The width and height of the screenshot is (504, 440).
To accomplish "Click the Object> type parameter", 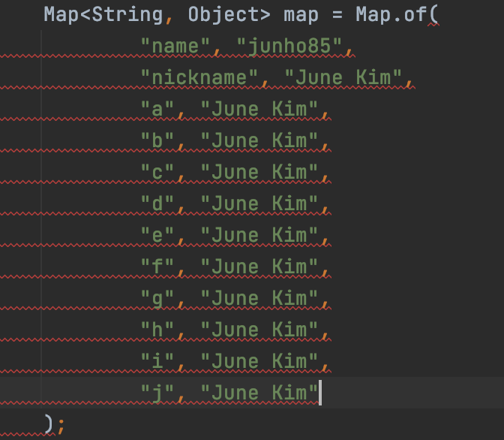I will (x=229, y=15).
